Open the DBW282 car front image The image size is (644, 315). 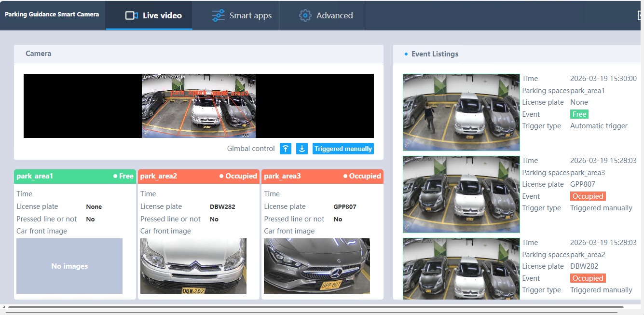tap(193, 266)
